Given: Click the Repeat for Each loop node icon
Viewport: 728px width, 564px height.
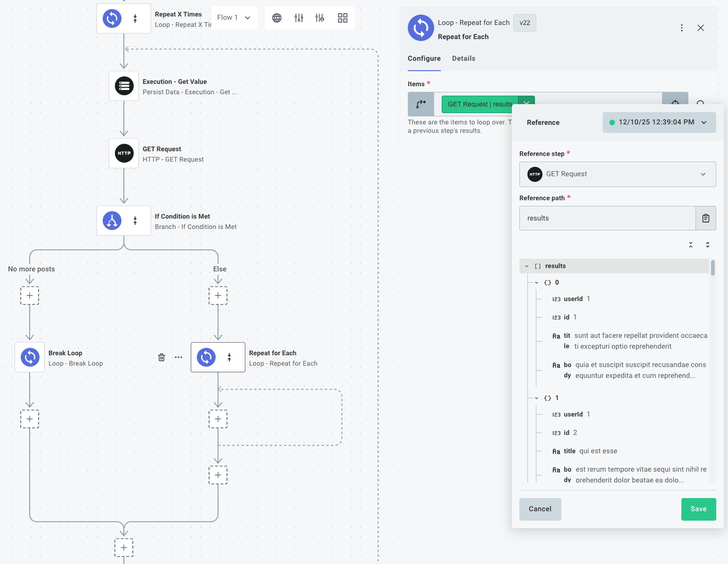Looking at the screenshot, I should (x=206, y=357).
